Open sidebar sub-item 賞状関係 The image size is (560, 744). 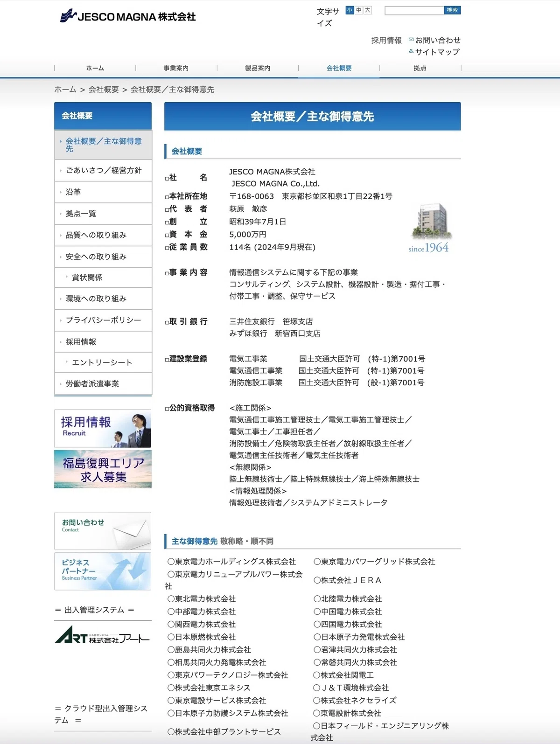(x=103, y=278)
